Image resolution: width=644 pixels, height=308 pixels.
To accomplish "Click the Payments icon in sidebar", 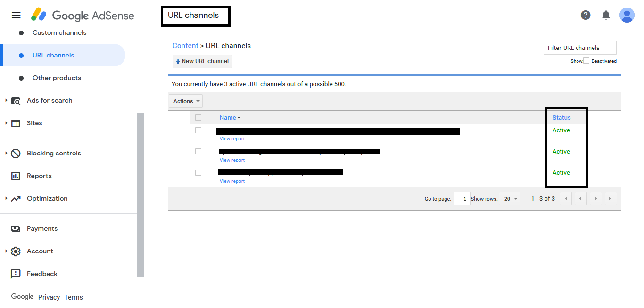I will point(16,228).
